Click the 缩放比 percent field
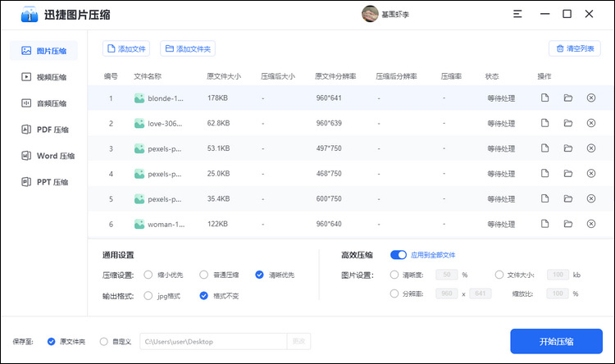This screenshot has height=364, width=615. click(x=558, y=293)
